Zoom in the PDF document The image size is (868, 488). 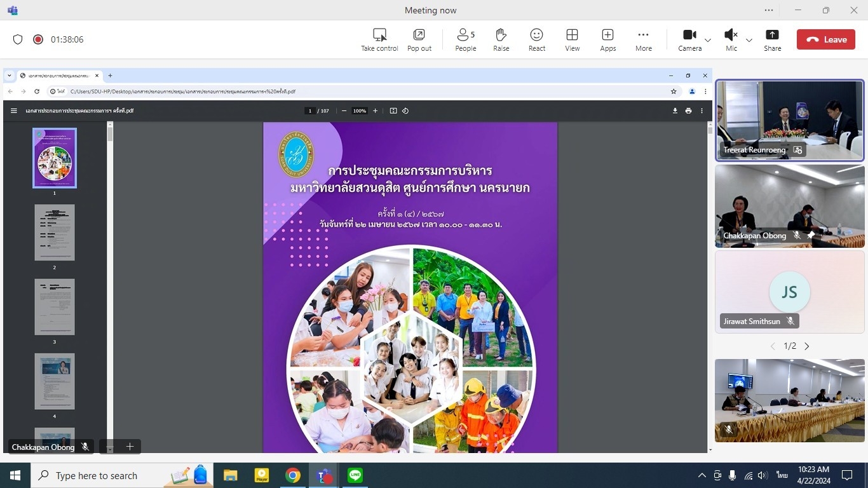(375, 111)
